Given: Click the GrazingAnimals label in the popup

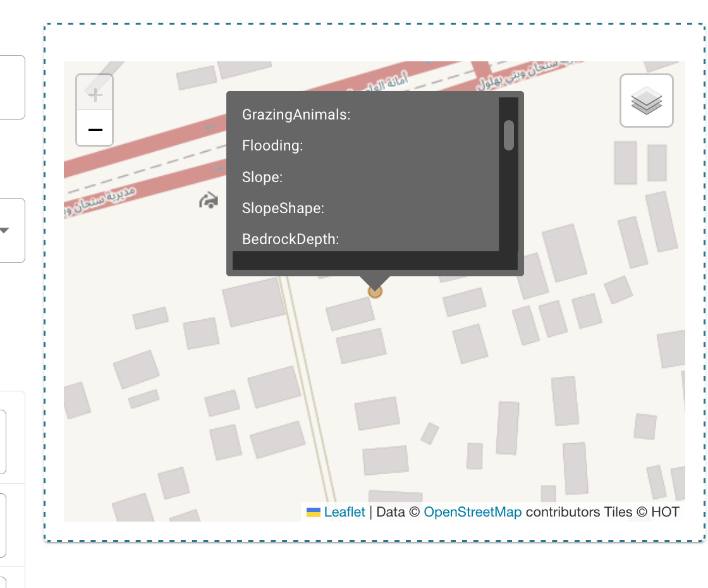Looking at the screenshot, I should (x=295, y=115).
